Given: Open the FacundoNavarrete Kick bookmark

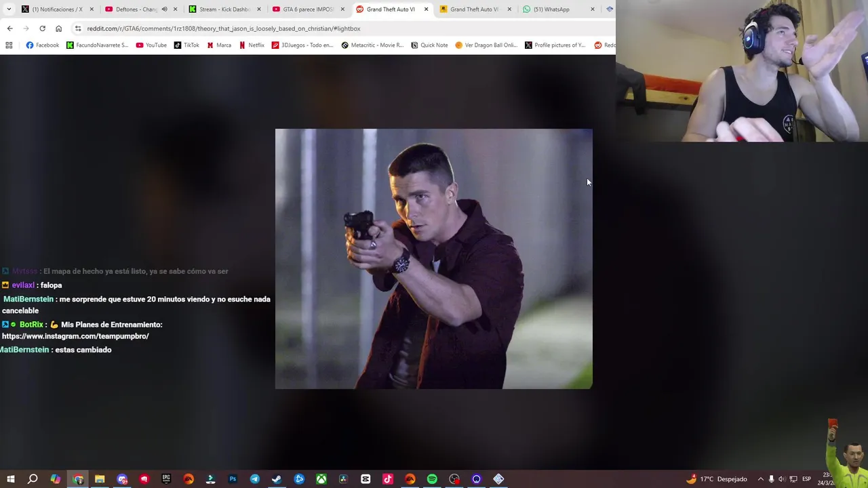Looking at the screenshot, I should (97, 45).
